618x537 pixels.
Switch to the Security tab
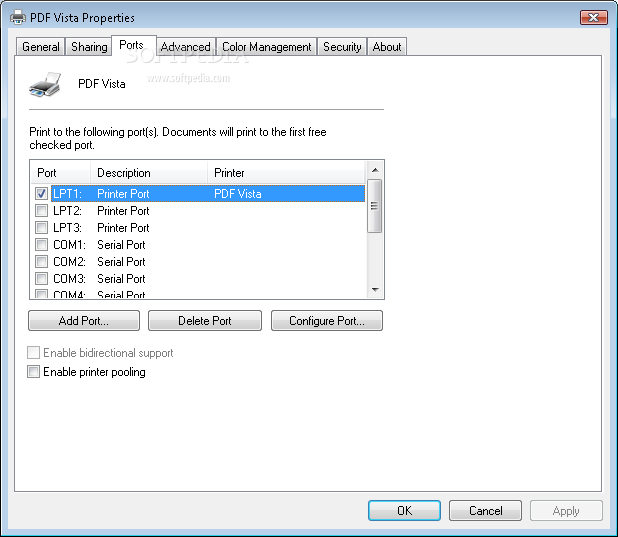click(342, 47)
